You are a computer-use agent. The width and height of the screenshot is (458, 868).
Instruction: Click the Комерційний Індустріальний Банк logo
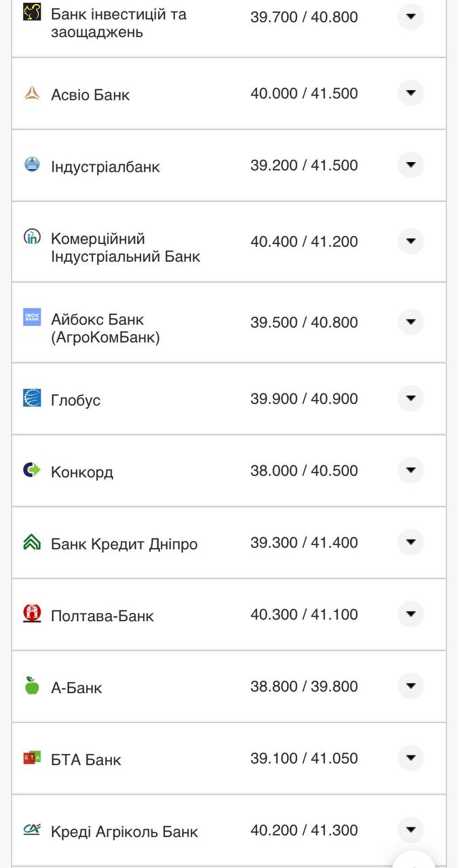(32, 237)
